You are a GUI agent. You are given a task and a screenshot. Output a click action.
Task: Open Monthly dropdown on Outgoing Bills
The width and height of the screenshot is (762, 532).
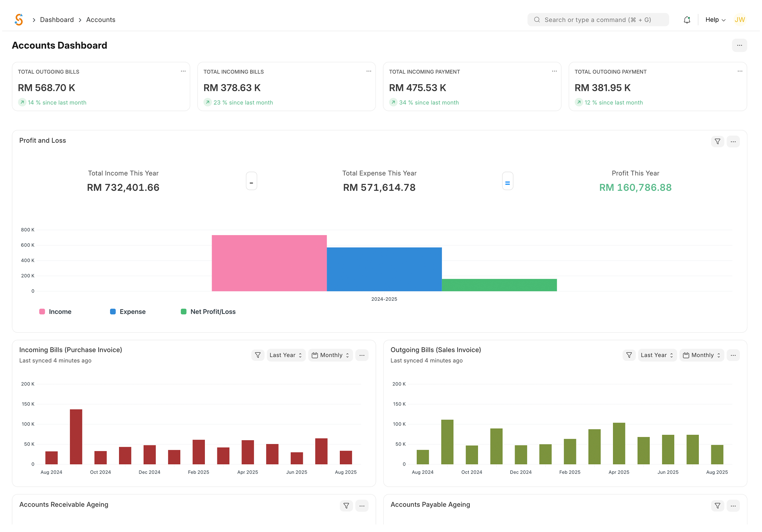(x=702, y=355)
